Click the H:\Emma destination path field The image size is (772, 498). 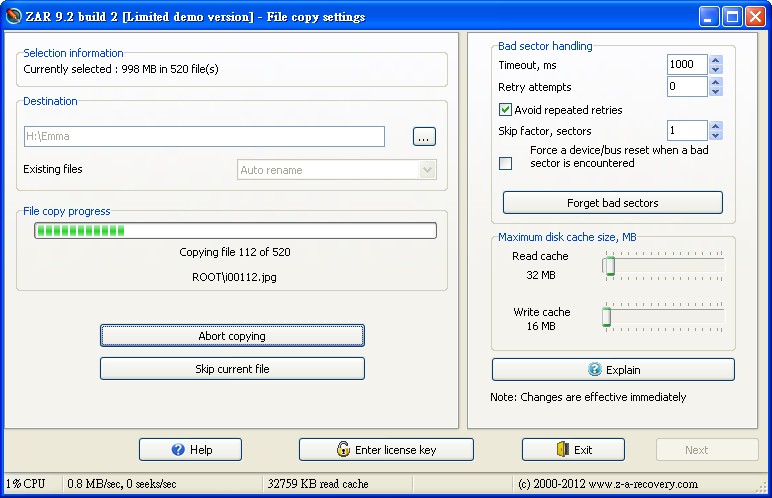(x=204, y=136)
